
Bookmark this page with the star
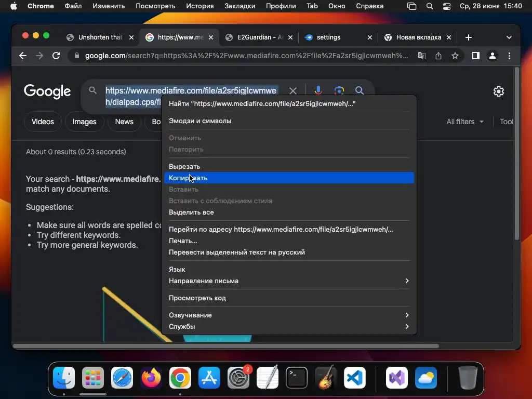(x=455, y=56)
